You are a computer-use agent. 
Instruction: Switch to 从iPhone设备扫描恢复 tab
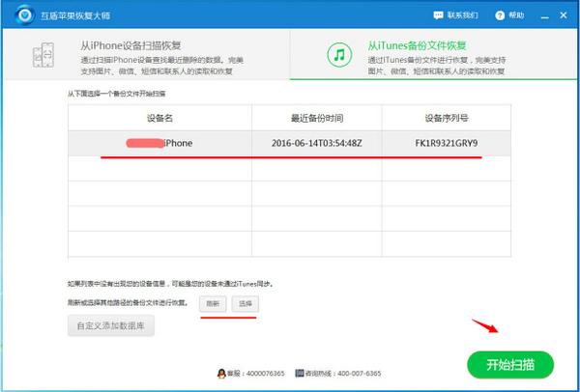pos(146,55)
